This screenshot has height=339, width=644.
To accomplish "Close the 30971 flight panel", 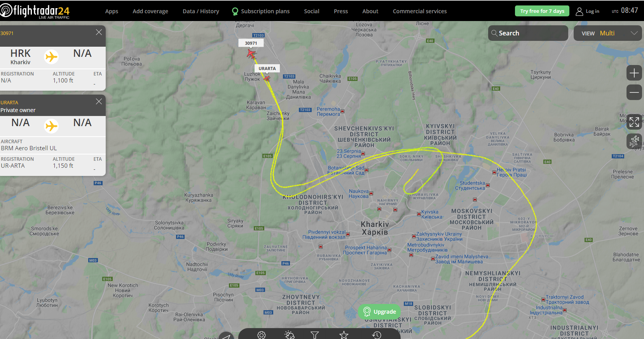I will point(99,32).
